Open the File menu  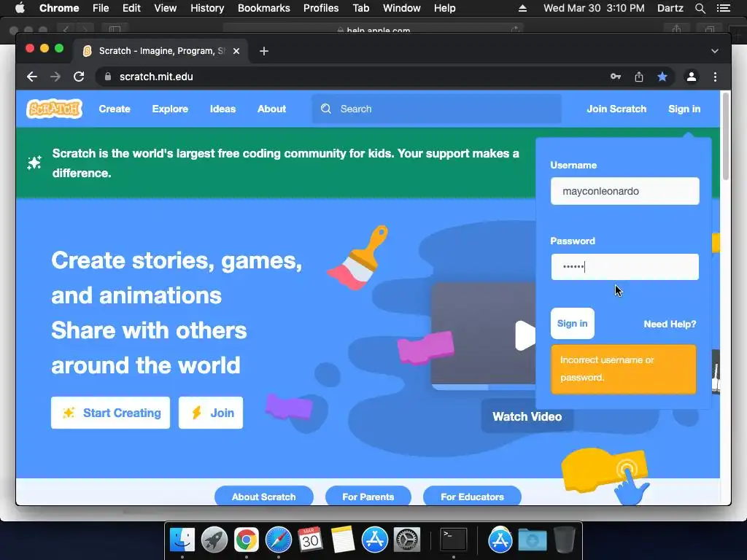click(101, 8)
